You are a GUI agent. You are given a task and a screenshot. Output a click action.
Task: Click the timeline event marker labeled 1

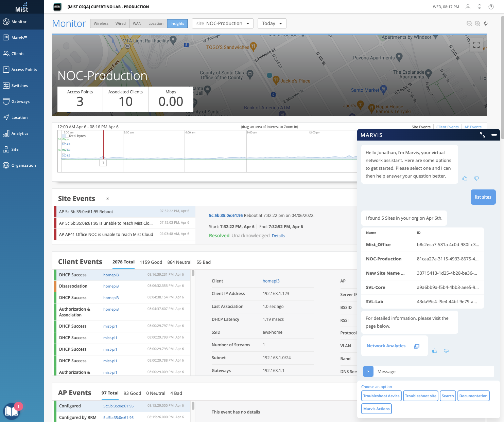tap(103, 163)
